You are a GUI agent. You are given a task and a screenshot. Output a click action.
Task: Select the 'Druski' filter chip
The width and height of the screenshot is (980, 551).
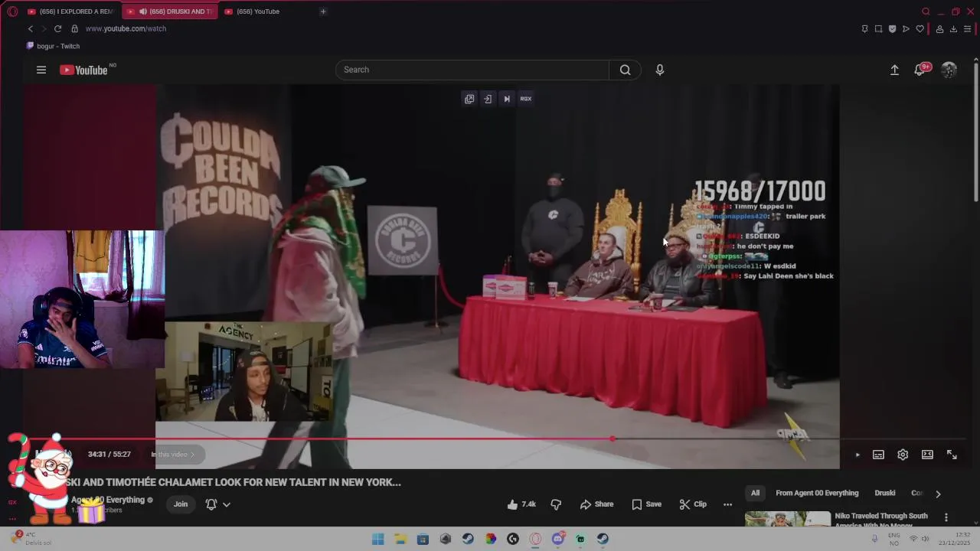pyautogui.click(x=884, y=494)
